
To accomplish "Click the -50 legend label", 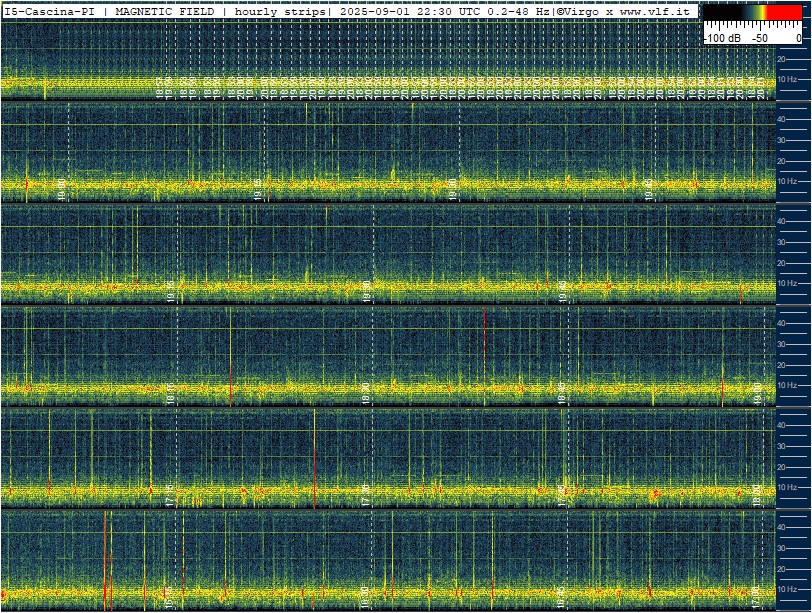I will (760, 38).
